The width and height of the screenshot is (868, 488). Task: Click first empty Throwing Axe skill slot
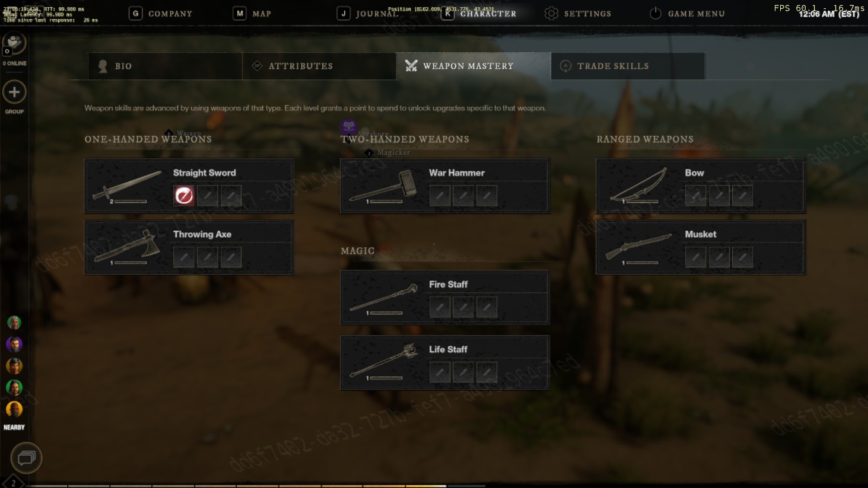pos(184,257)
